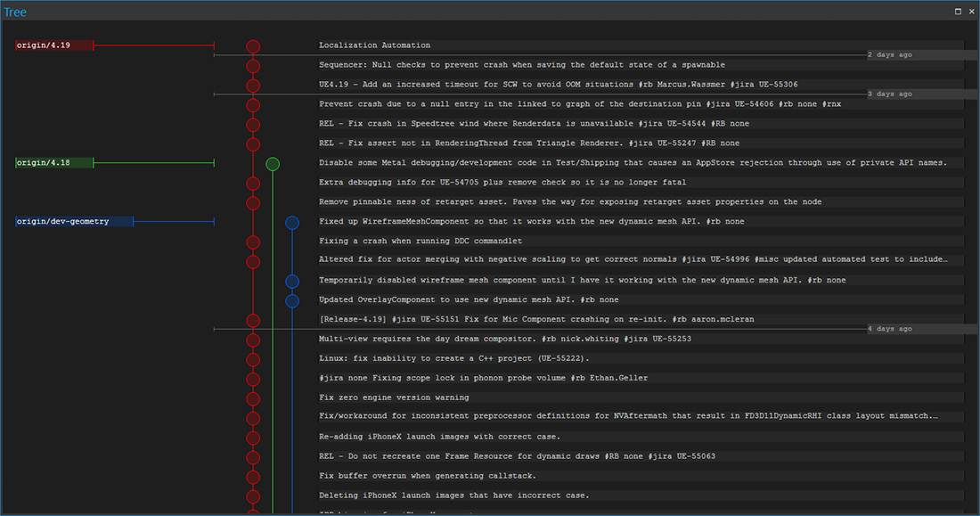Open Re-adding iPhoneX launch images commit message
This screenshot has width=980, height=516.
[439, 438]
